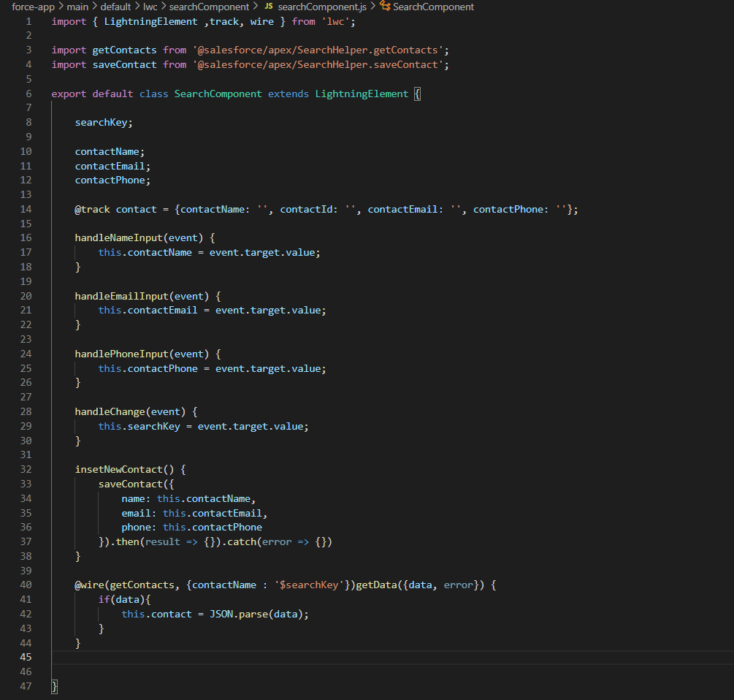The width and height of the screenshot is (734, 700).
Task: Click 'saveContact' identifier on line 4
Action: pos(124,64)
